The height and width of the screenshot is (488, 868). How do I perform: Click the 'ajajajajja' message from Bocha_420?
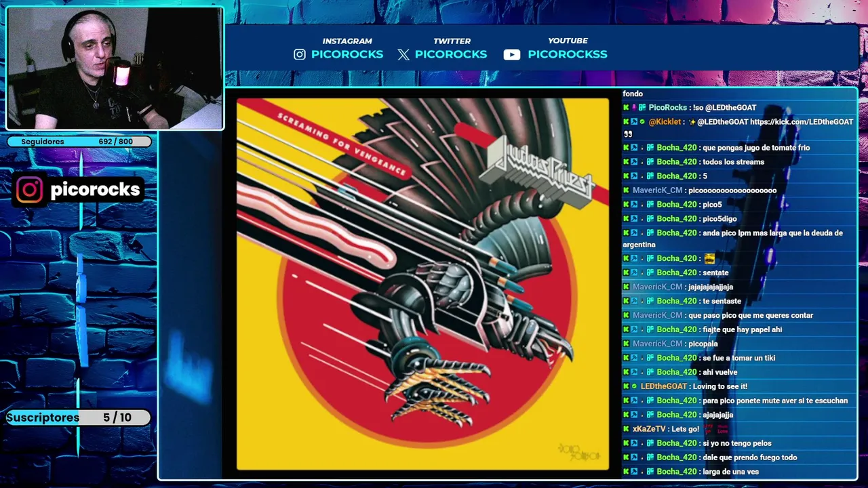tap(717, 415)
